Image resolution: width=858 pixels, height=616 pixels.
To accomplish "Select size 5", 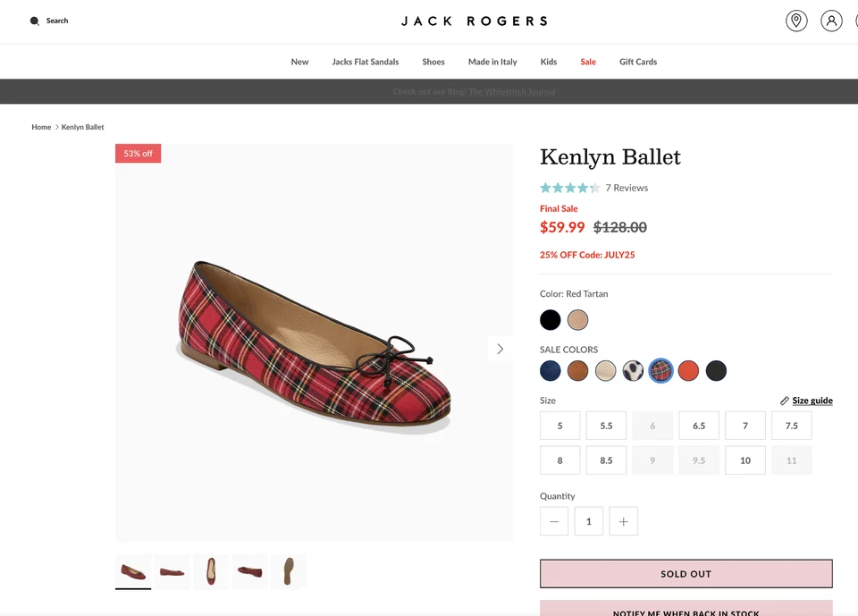I will coord(559,426).
